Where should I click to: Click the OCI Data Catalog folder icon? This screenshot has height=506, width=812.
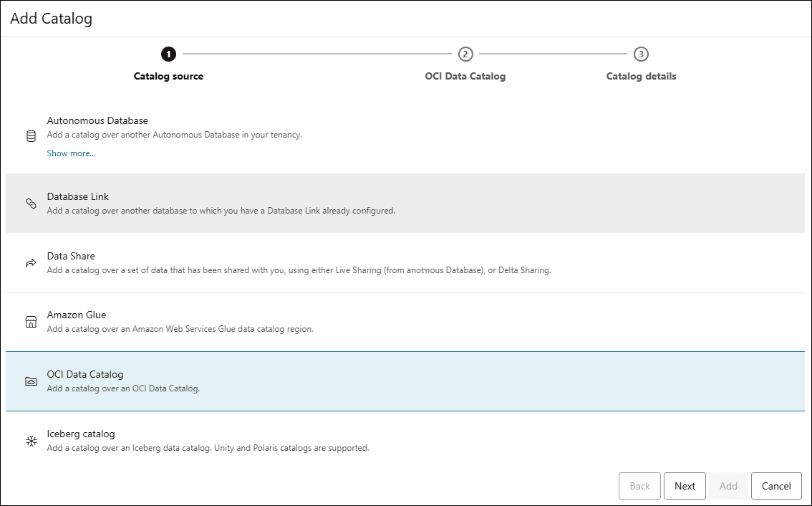(x=31, y=381)
